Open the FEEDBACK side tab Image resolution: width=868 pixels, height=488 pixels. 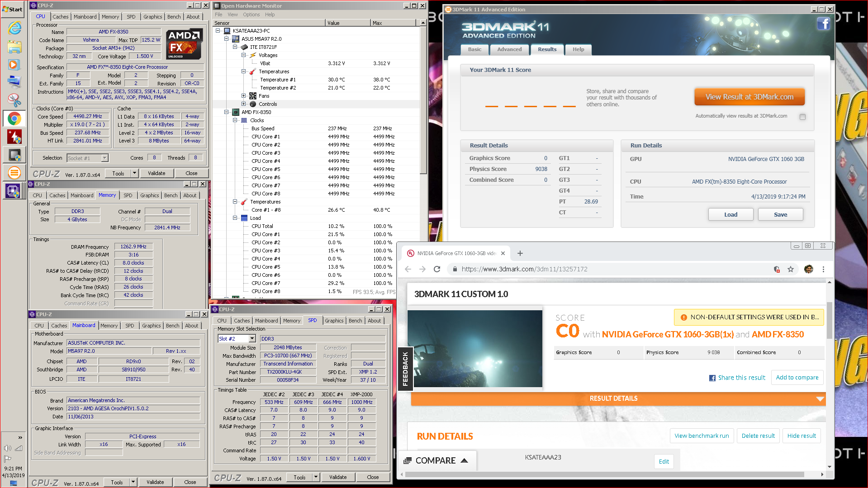tap(405, 369)
